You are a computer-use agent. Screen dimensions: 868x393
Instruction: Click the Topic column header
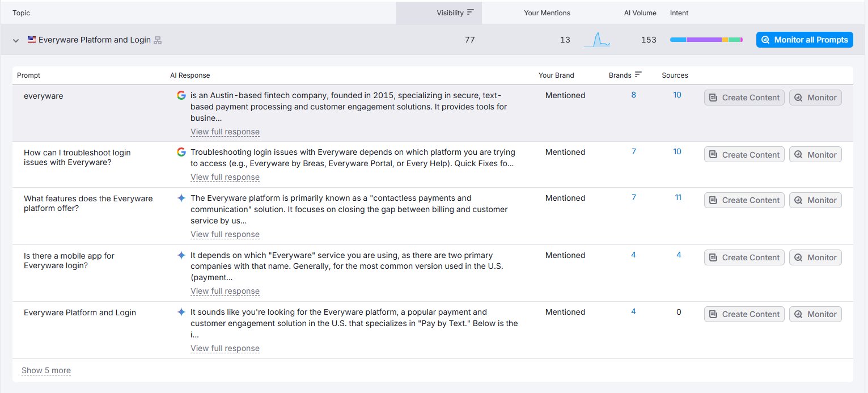22,12
